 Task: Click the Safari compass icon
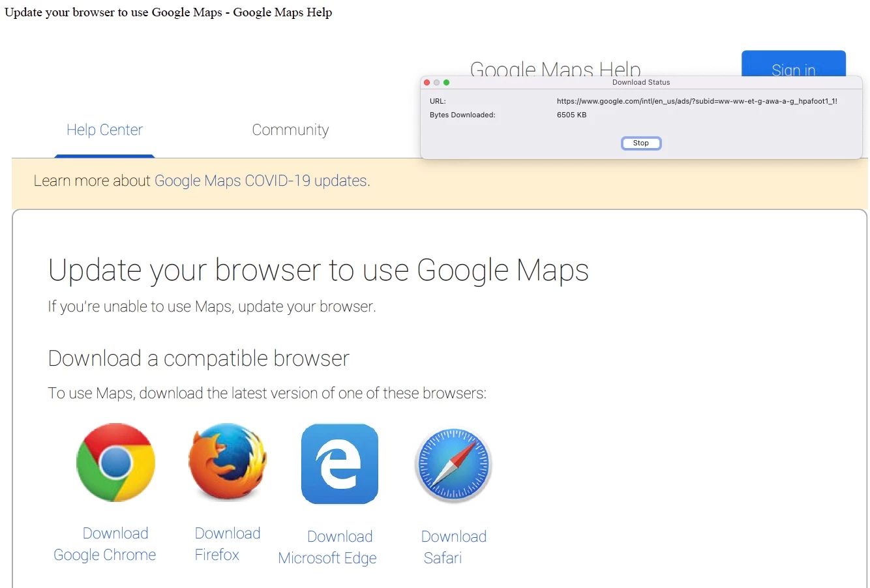453,465
